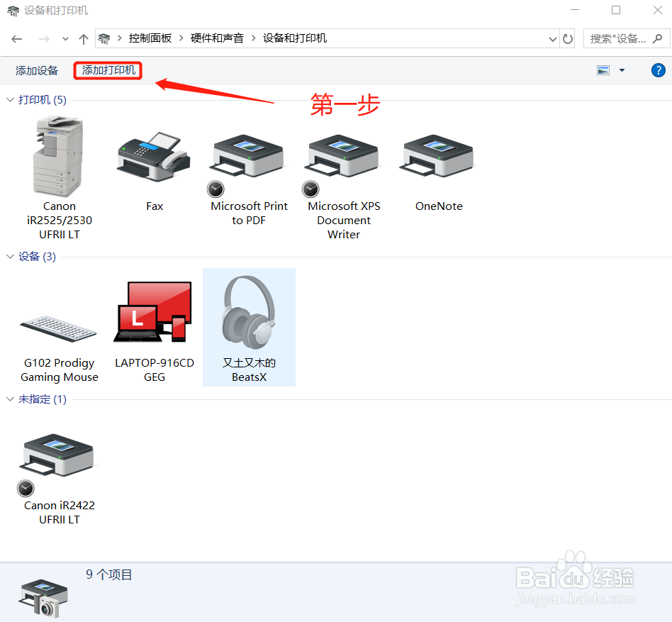Go to 硬件和声音 breadcrumb
Viewport: 672px width, 622px height.
point(218,38)
